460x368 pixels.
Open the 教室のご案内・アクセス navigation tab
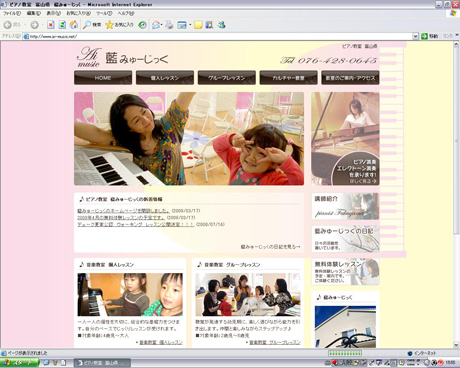click(x=350, y=78)
